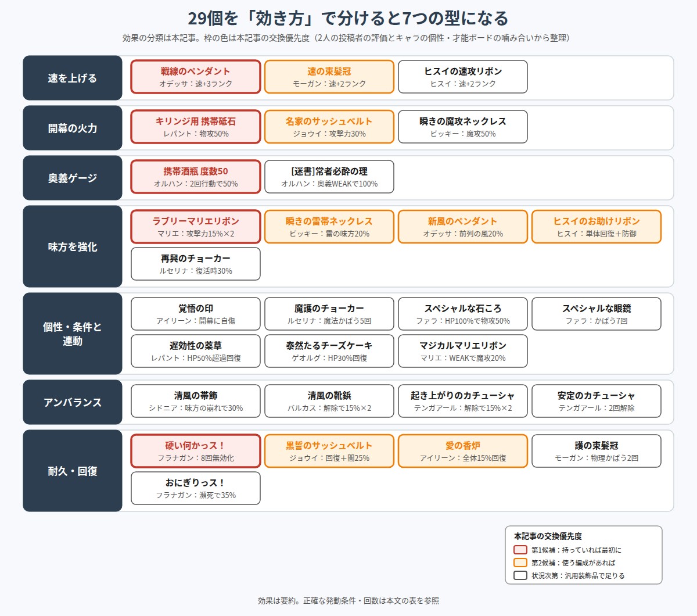Screen dimensions: 697x616
Task: Click 新風のペンダント card
Action: point(463,227)
